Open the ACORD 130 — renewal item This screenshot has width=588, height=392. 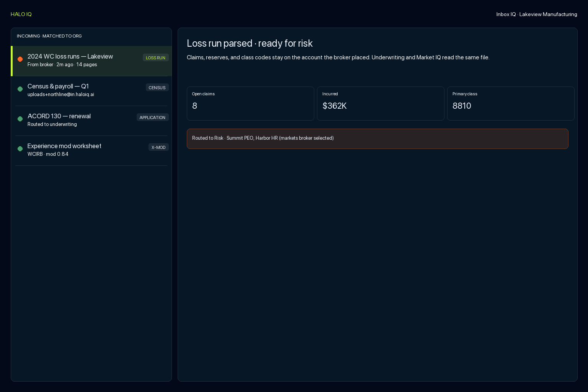[x=91, y=121]
